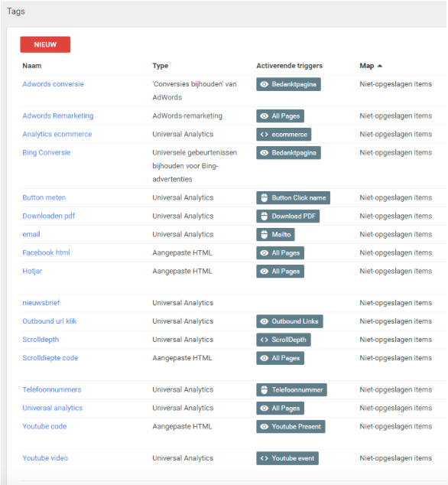The height and width of the screenshot is (485, 448).
Task: Click code brackets icon in ecommerce trigger
Action: (264, 135)
